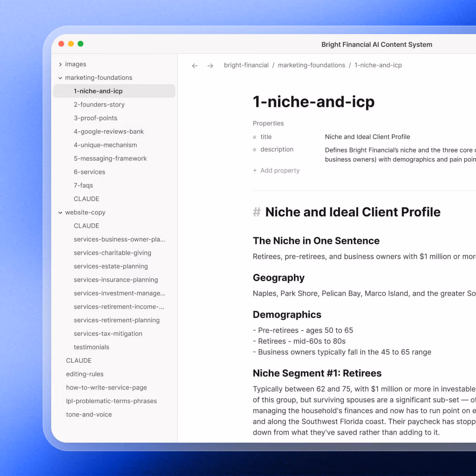Open the services-estate-planning note
This screenshot has height=476, width=476.
(111, 267)
